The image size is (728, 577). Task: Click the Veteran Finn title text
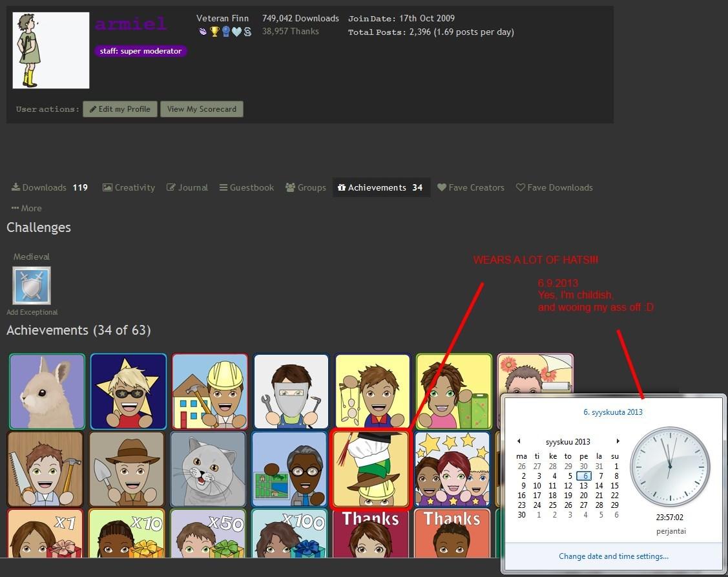[x=222, y=18]
